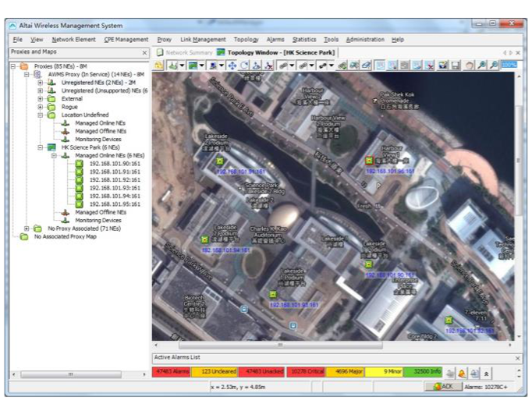Click the printer icon in alarm bar
Viewport: 532px width, 418px height.
pos(474,374)
